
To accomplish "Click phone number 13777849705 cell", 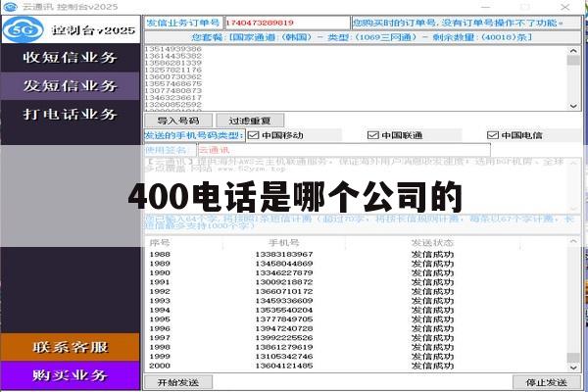I will click(284, 319).
